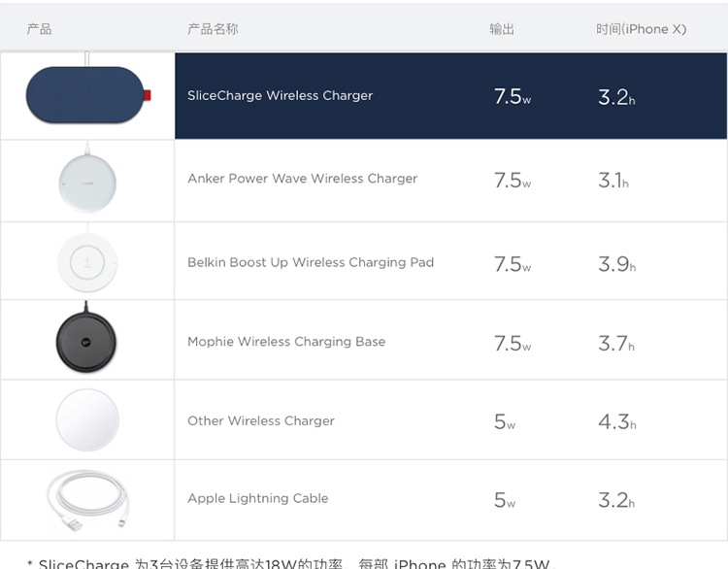
Task: Click the 输出 column header
Action: point(502,29)
